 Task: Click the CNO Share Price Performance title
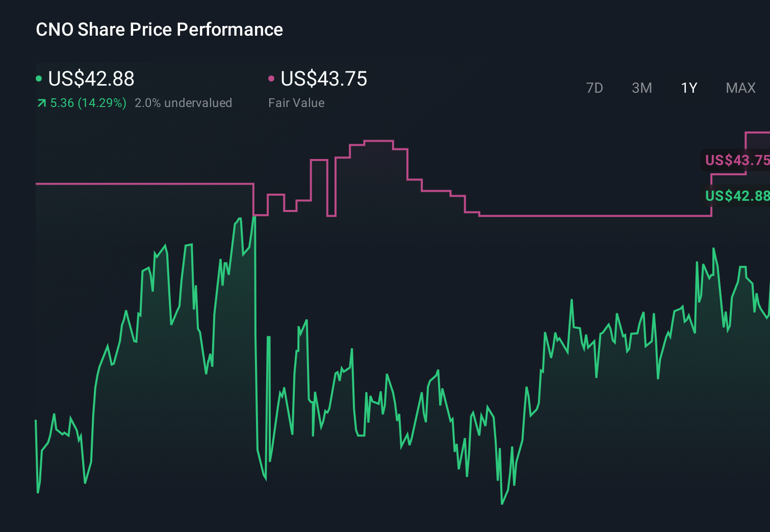159,30
